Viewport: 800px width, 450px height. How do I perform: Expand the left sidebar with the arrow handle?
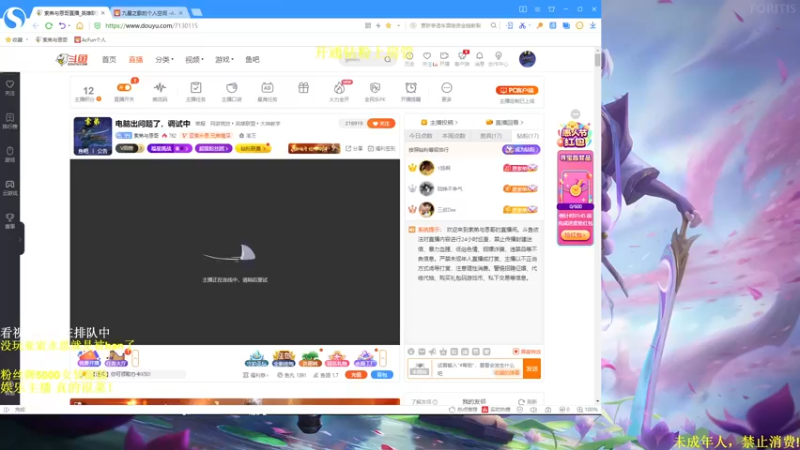[20, 239]
